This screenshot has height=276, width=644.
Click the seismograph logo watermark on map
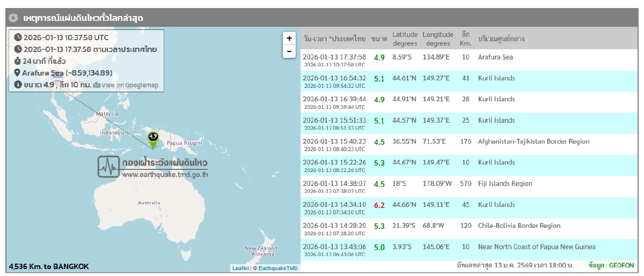point(108,167)
